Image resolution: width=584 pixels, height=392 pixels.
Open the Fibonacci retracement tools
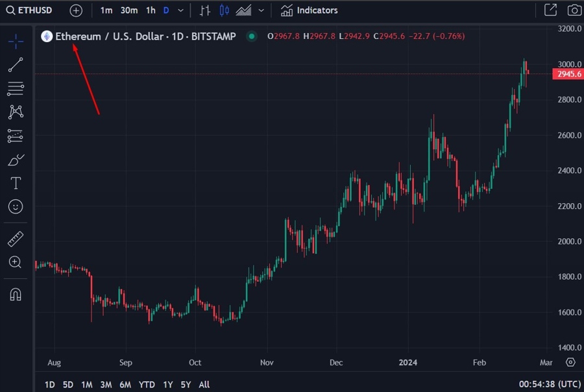16,88
